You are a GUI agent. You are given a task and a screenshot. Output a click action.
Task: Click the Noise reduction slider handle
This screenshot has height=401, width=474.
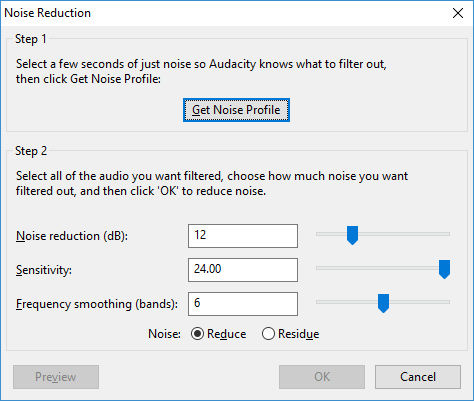tap(352, 235)
